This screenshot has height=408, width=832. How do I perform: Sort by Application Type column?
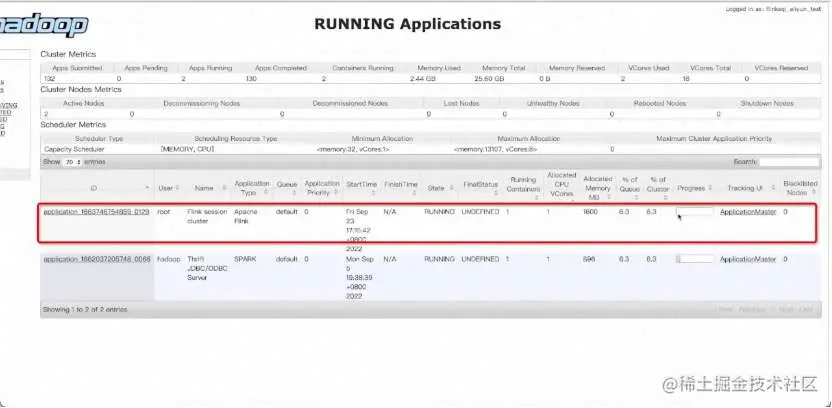click(x=252, y=188)
